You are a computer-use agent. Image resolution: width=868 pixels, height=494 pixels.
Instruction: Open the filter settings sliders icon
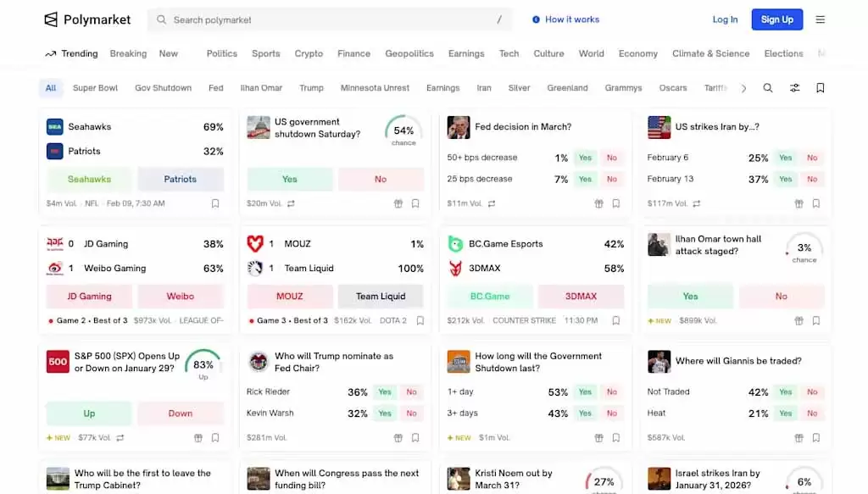[794, 88]
